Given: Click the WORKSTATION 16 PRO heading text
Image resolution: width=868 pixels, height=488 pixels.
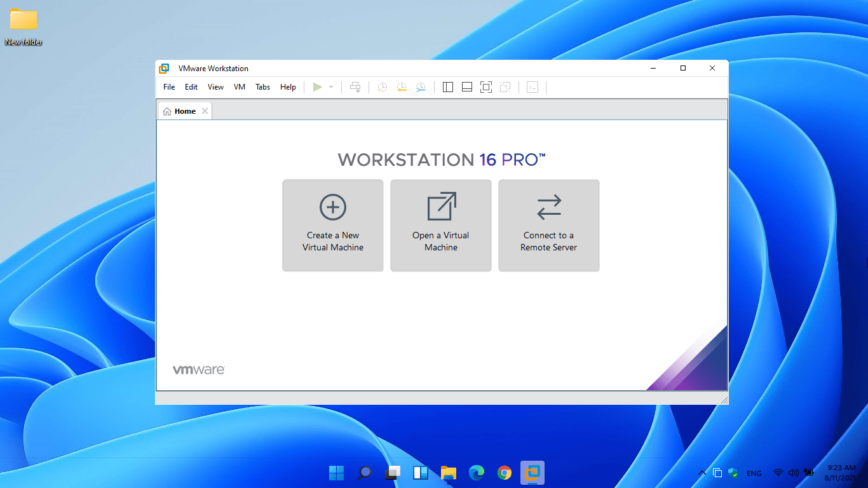Looking at the screenshot, I should [442, 159].
